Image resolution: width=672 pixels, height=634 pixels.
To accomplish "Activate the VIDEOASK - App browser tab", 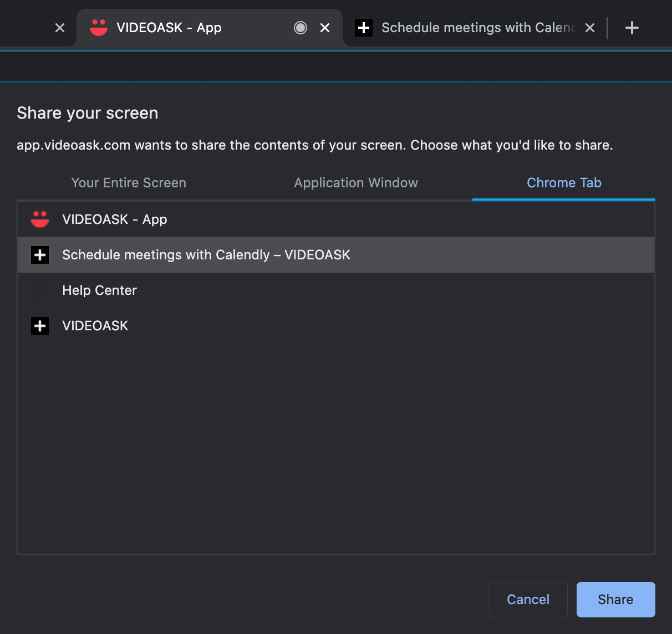I will coord(209,28).
